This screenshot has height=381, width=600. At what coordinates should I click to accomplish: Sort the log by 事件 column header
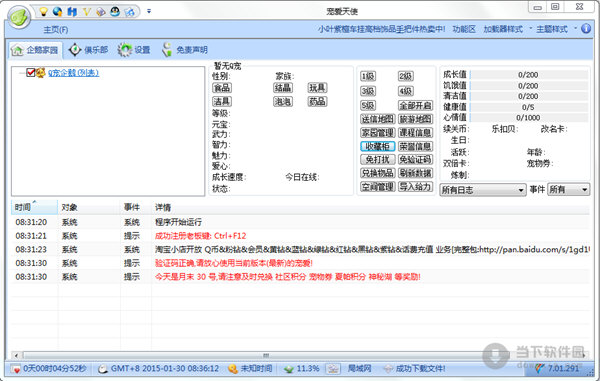click(x=136, y=207)
